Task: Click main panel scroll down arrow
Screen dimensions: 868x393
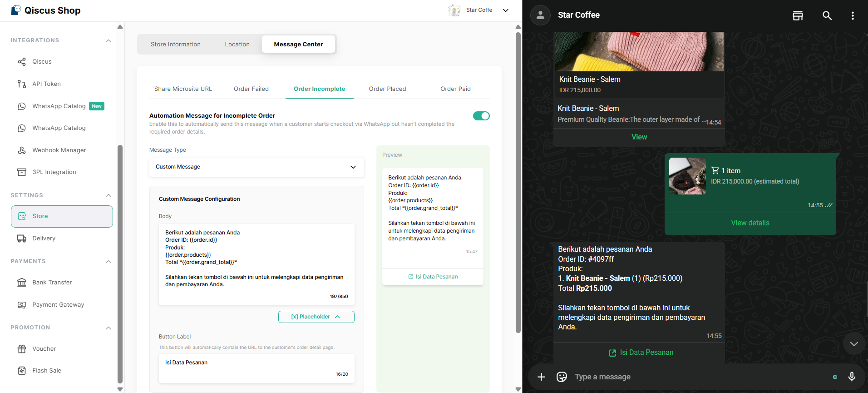Action: [x=518, y=389]
